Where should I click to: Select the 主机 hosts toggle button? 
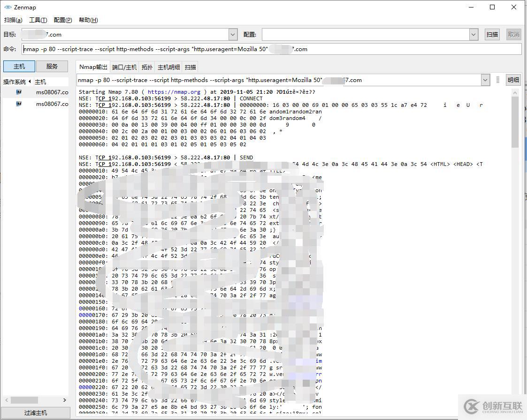coord(19,67)
